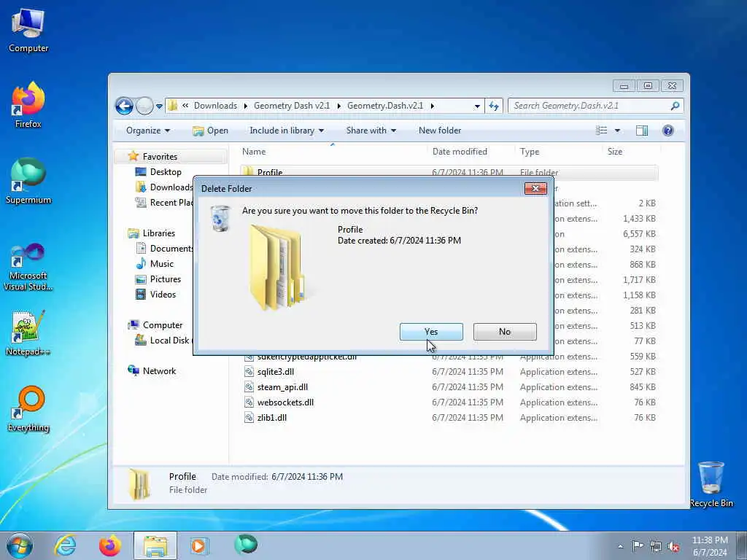Open Microsoft Visual Studio desktop shortcut
This screenshot has height=560, width=747.
pos(28,267)
